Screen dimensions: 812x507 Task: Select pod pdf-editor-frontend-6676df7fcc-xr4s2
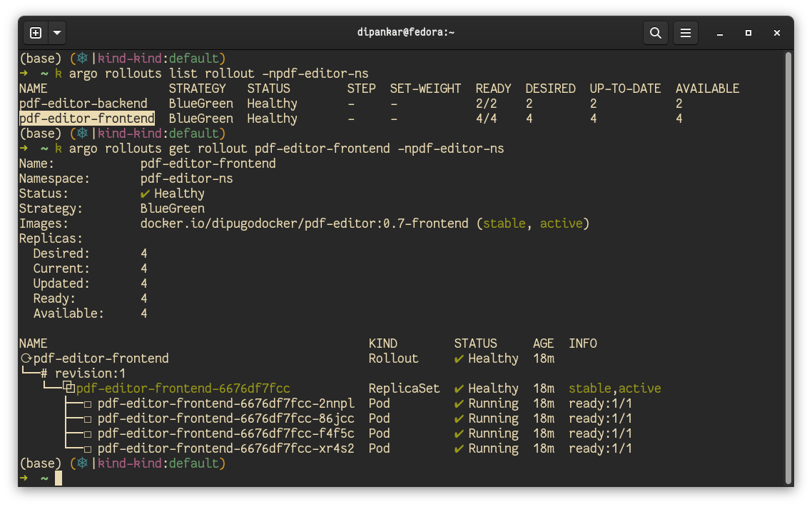point(225,449)
